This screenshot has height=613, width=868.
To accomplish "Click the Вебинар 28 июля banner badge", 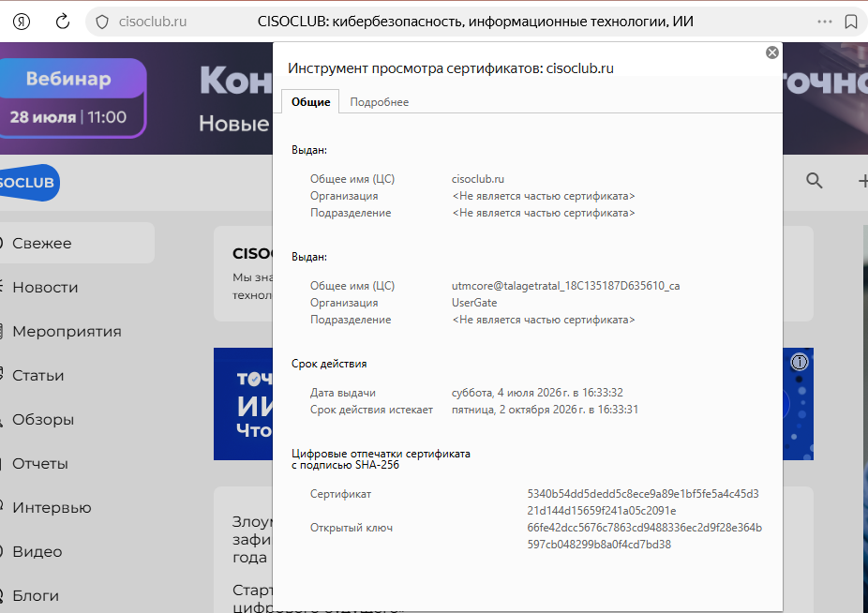I will click(72, 98).
